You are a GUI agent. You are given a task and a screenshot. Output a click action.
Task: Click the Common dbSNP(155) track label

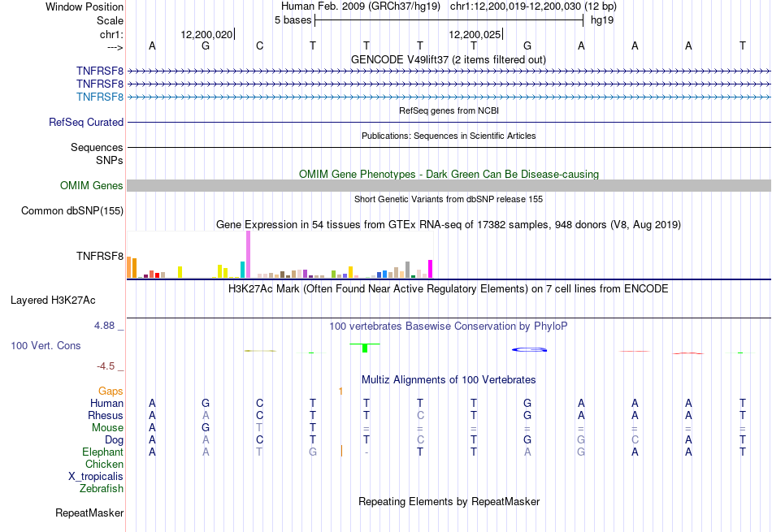pos(72,210)
